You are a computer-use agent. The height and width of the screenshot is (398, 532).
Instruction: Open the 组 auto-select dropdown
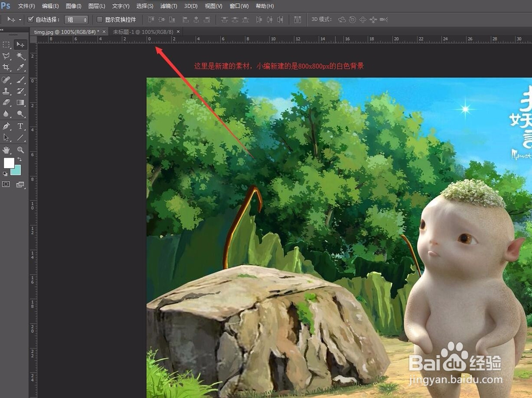click(x=76, y=20)
